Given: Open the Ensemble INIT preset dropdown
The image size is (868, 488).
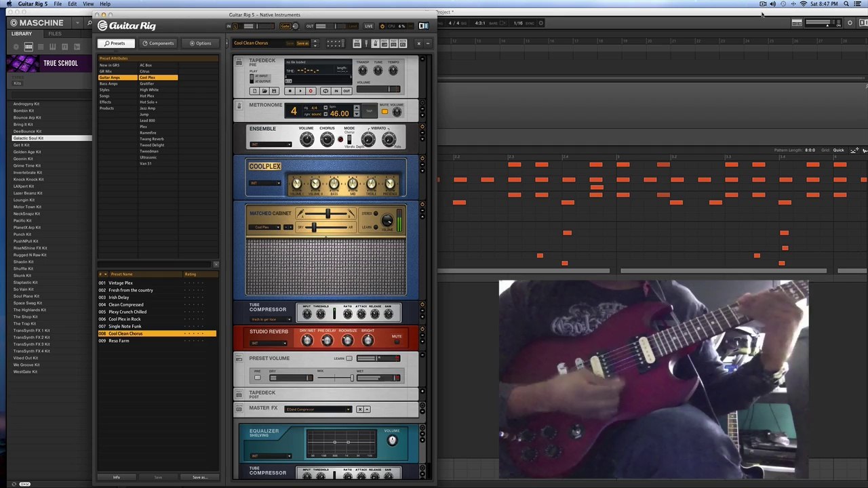Looking at the screenshot, I should coord(271,144).
